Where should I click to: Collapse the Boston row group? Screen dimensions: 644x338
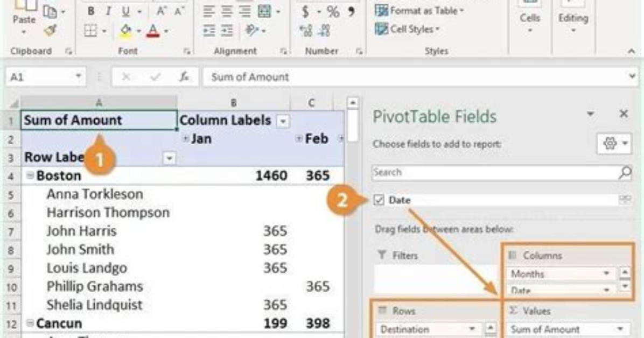click(x=30, y=175)
